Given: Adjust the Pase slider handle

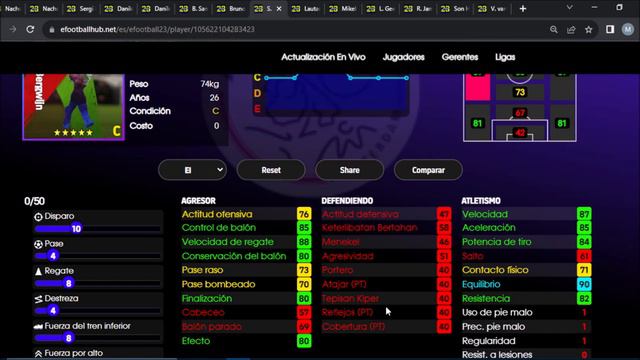Looking at the screenshot, I should point(53,256).
